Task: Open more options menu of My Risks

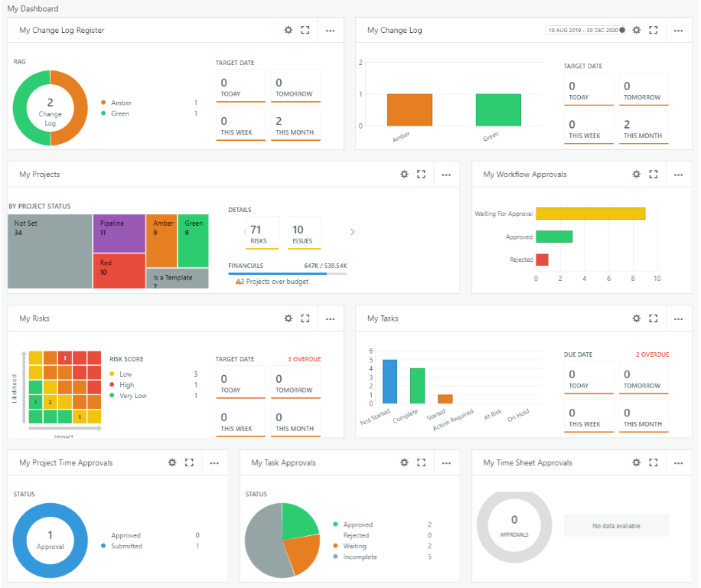Action: tap(331, 318)
